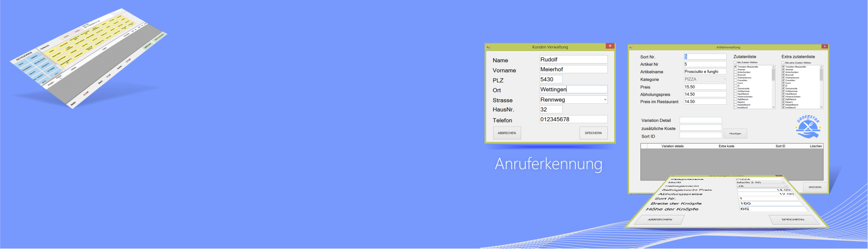Check Ananas in the Zutatenliste

(x=735, y=69)
